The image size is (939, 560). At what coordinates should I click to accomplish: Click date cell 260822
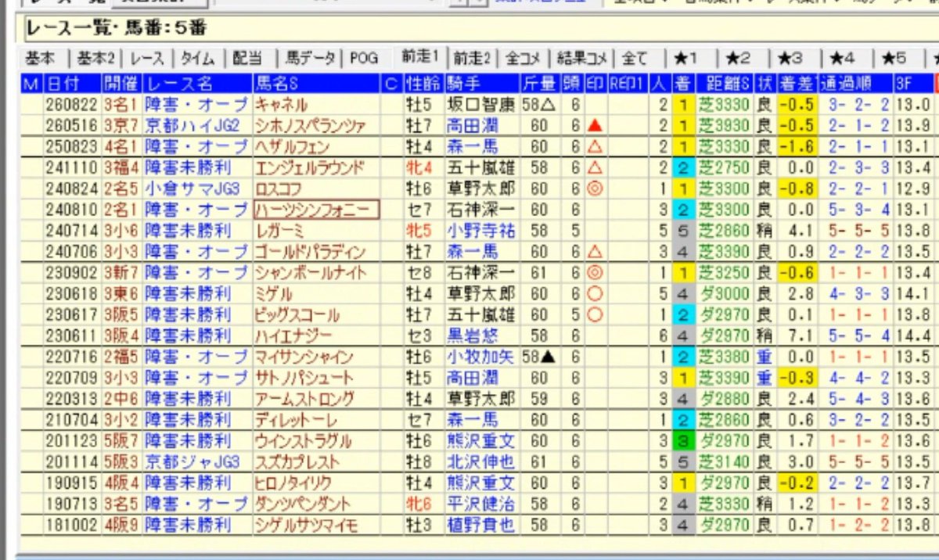(72, 105)
